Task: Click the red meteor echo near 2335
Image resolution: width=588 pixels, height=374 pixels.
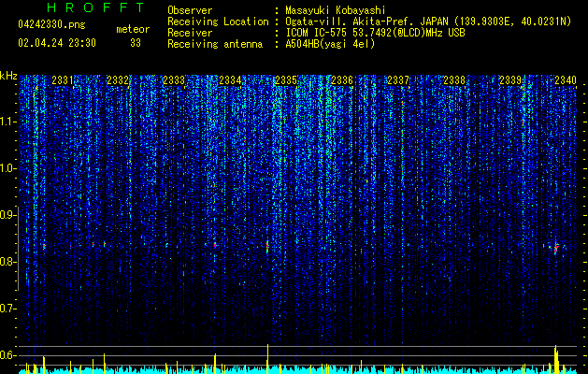Action: pyautogui.click(x=267, y=247)
